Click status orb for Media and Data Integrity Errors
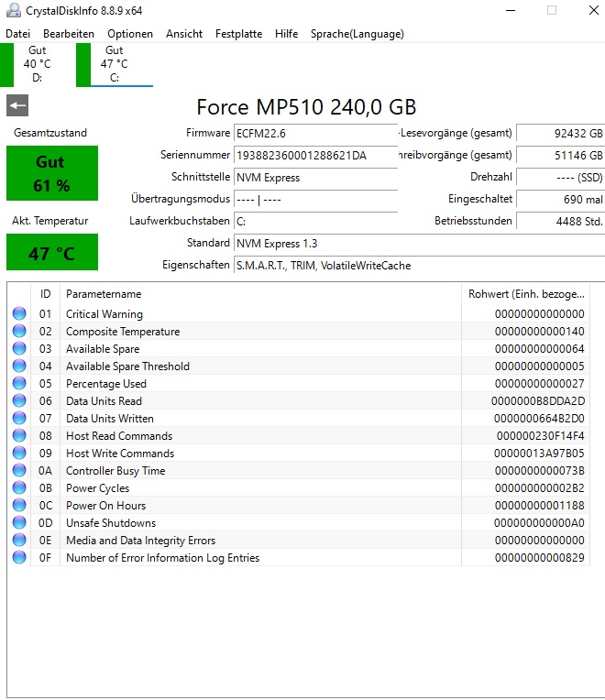605x700 pixels. click(19, 540)
